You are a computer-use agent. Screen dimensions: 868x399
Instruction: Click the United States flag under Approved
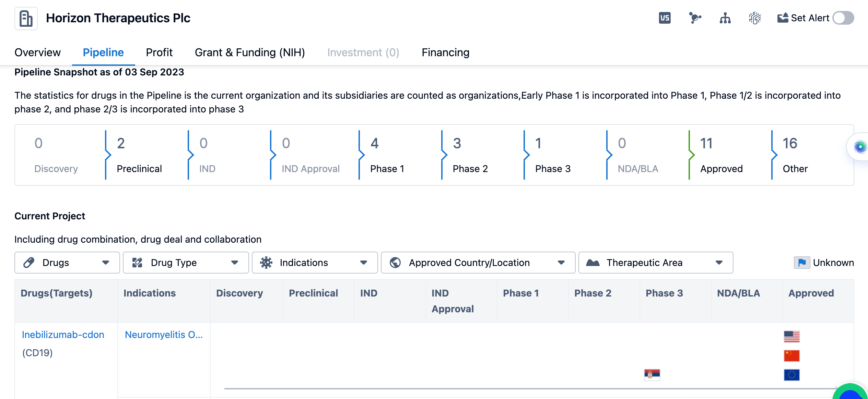tap(791, 336)
